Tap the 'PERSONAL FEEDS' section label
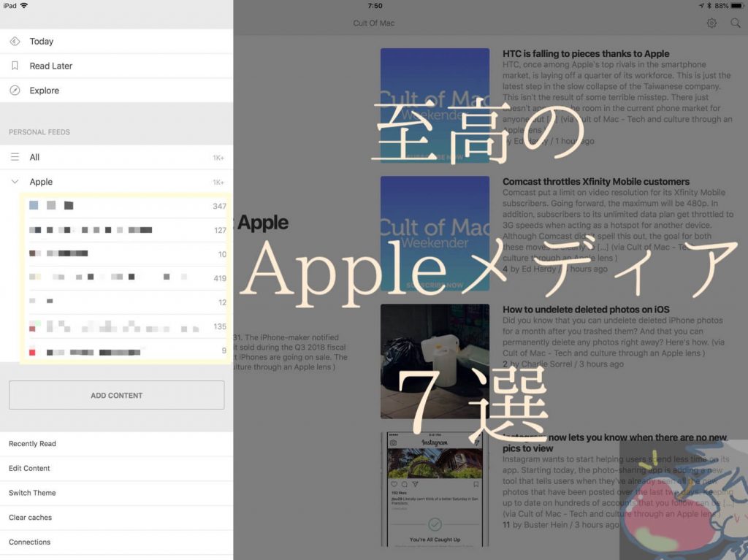Image resolution: width=748 pixels, height=560 pixels. point(39,132)
